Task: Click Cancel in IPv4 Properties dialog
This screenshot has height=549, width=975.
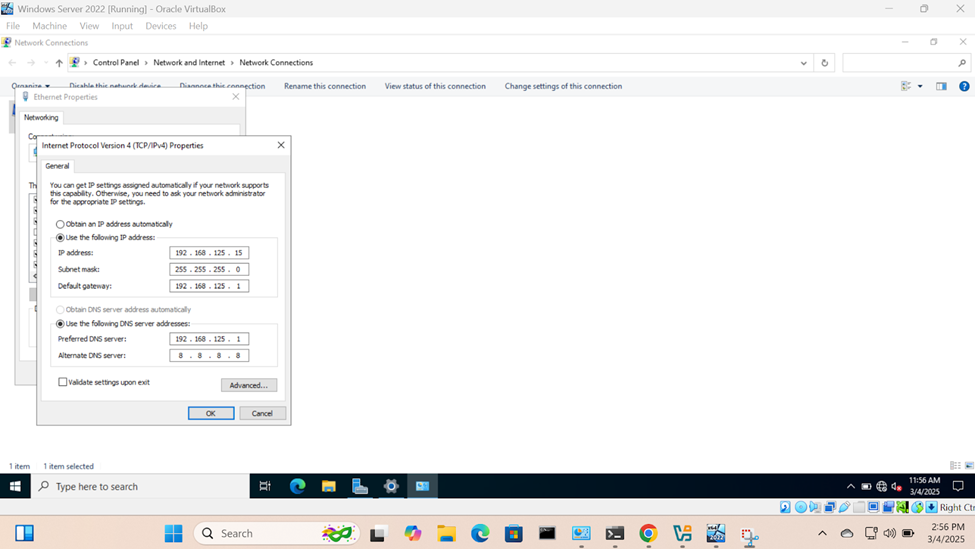Action: click(262, 413)
